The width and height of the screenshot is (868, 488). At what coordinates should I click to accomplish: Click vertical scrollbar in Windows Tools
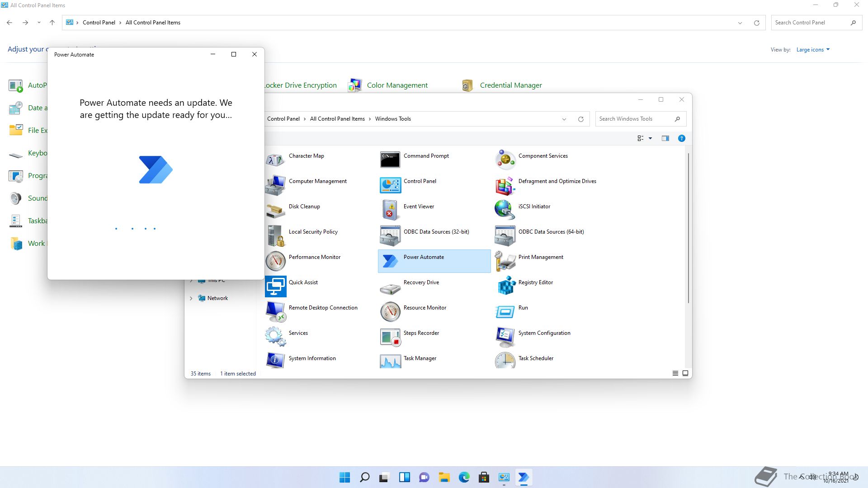(688, 228)
